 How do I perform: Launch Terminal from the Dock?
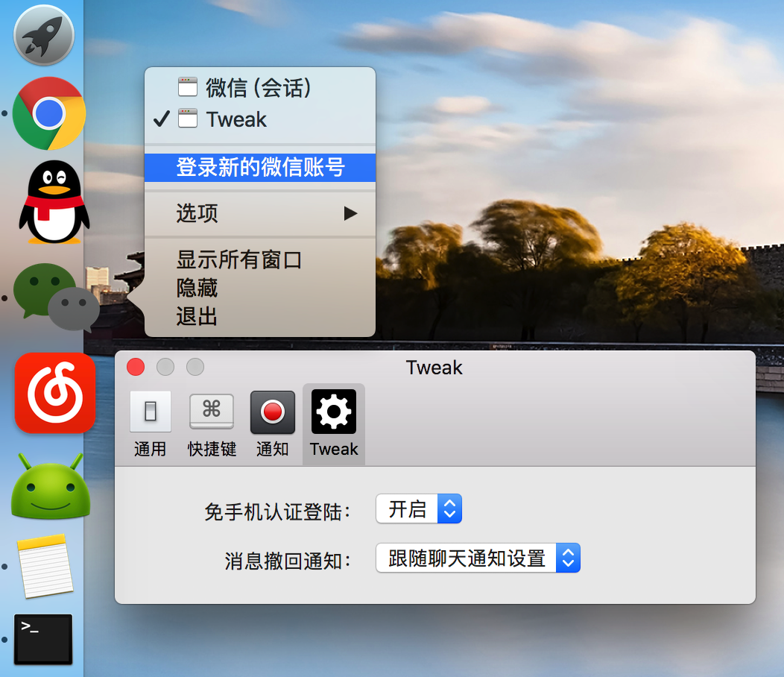tap(43, 640)
